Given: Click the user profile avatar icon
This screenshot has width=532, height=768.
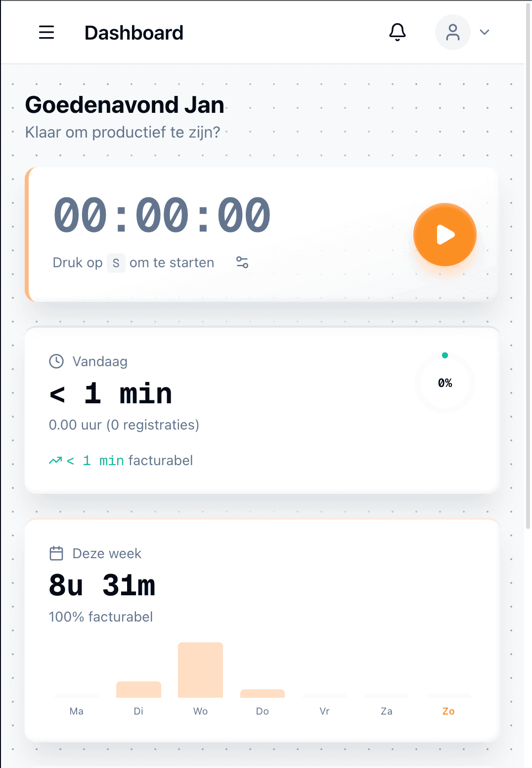Looking at the screenshot, I should tap(452, 32).
